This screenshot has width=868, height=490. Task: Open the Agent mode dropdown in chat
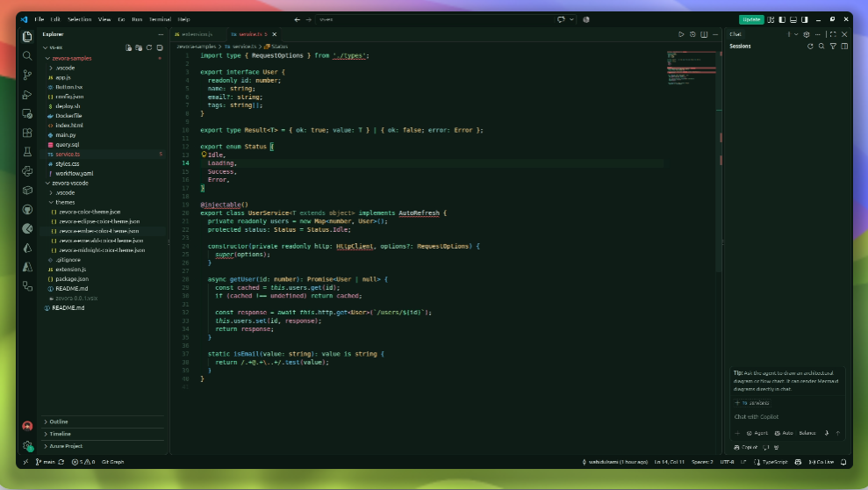click(757, 434)
